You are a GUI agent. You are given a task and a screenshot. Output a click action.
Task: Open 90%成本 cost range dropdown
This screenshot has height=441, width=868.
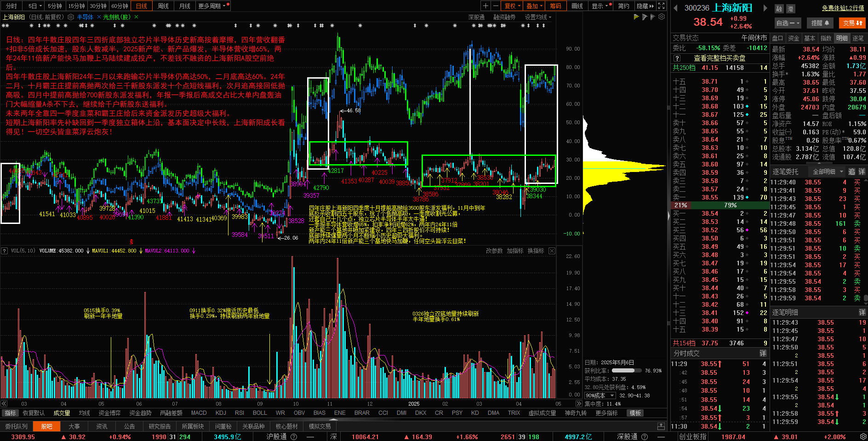(600, 395)
